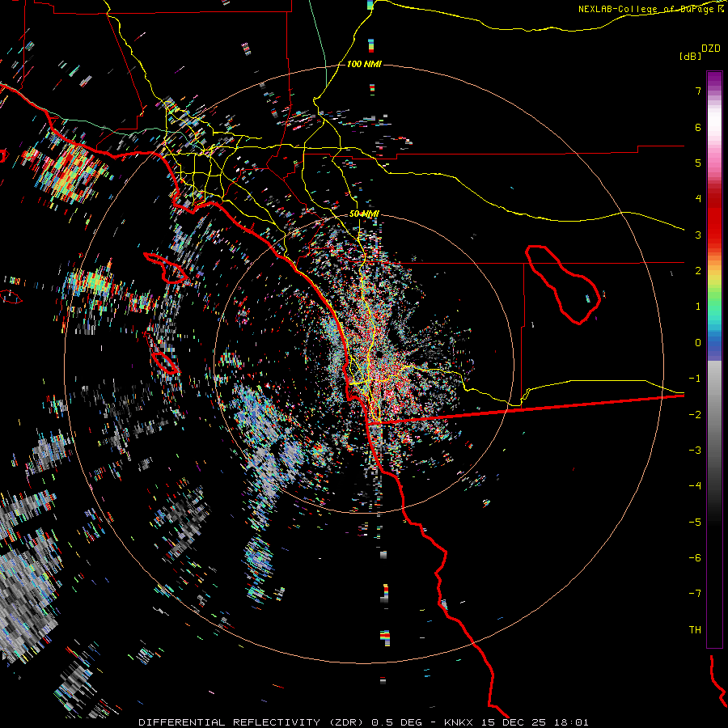Click the -4 value on the color scale
Image resolution: width=728 pixels, height=728 pixels.
[695, 486]
